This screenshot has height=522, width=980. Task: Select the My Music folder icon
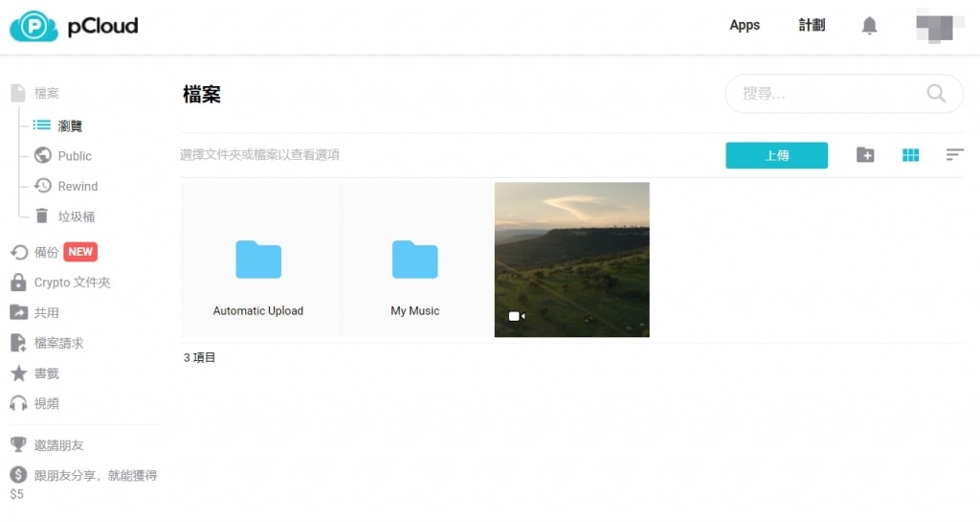coord(415,260)
